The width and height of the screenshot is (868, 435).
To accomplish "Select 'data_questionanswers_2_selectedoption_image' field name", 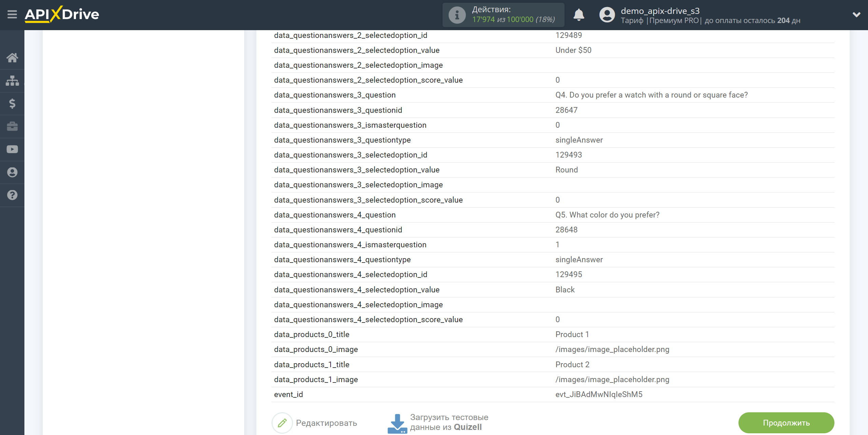I will click(x=358, y=65).
